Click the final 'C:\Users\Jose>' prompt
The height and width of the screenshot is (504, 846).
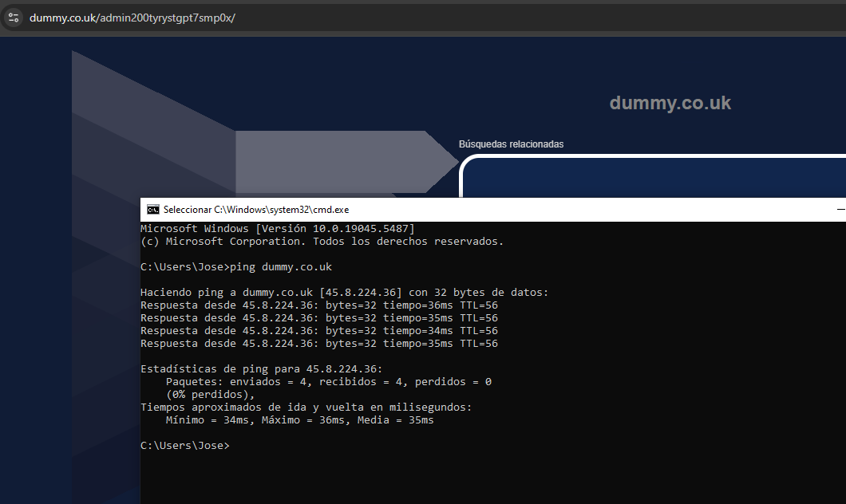(185, 445)
